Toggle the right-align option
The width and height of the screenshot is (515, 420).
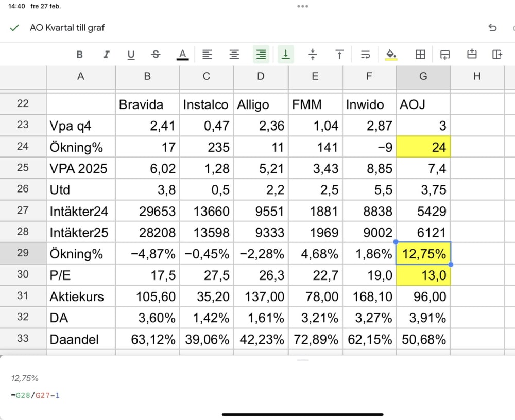(261, 54)
